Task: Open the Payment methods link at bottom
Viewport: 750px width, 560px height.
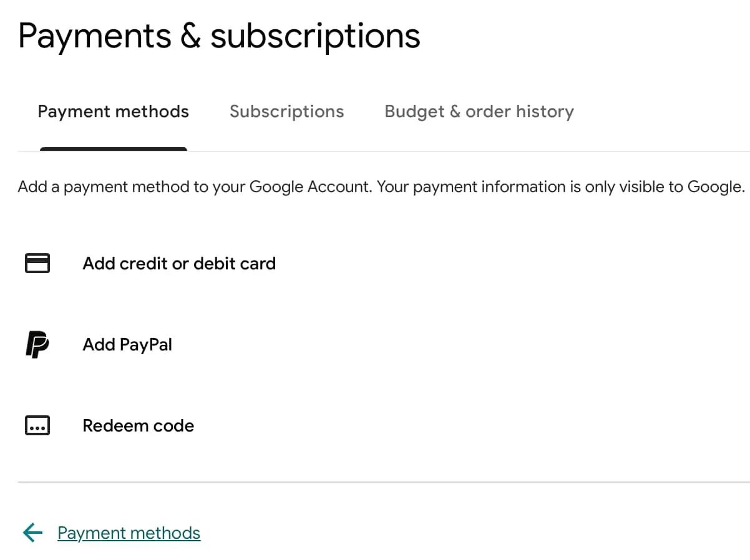Action: click(129, 533)
